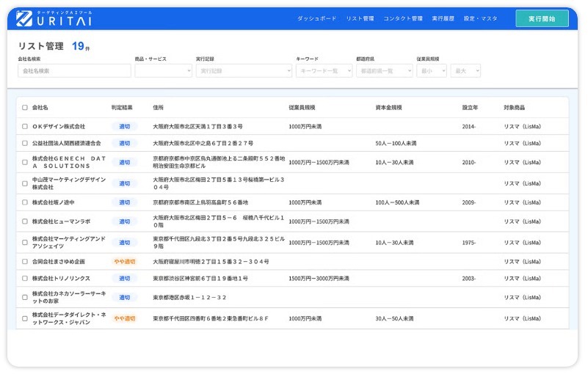Image resolution: width=588 pixels, height=374 pixels.
Task: Select the company name 株式会社ヒューマンラボ
Action: point(61,221)
